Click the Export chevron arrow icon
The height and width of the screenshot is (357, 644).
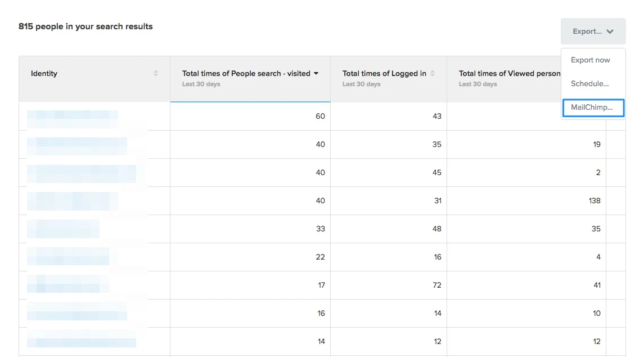(x=610, y=32)
